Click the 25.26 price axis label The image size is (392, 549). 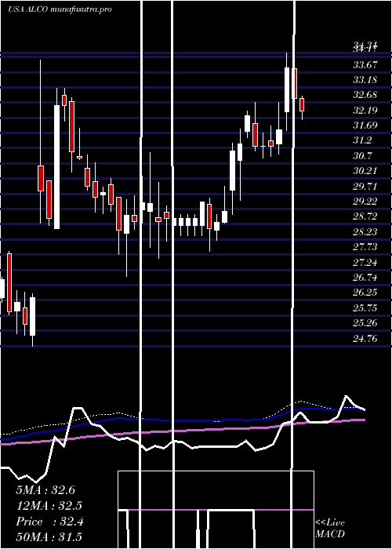tap(365, 323)
